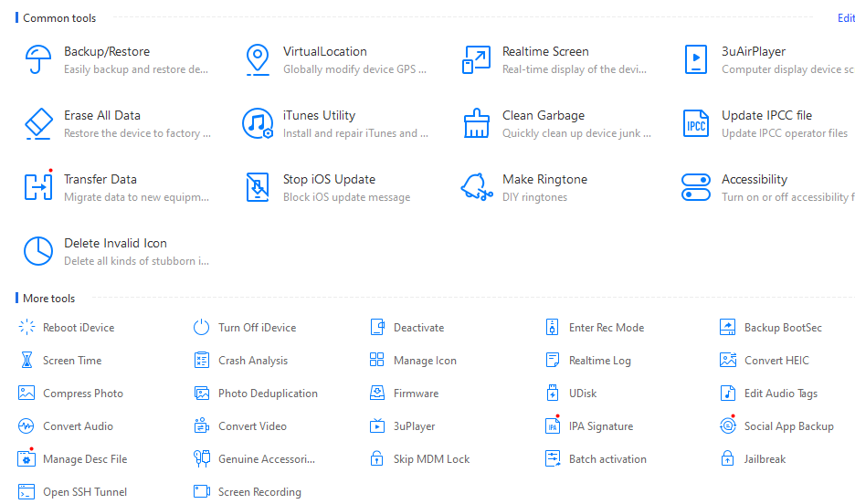
Task: Click the Convert Video icon
Action: (202, 425)
